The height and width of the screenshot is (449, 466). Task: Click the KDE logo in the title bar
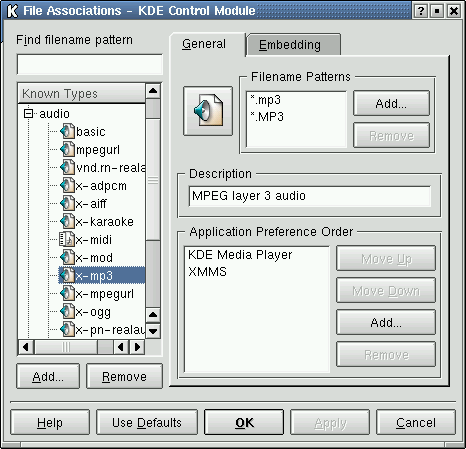[x=12, y=11]
